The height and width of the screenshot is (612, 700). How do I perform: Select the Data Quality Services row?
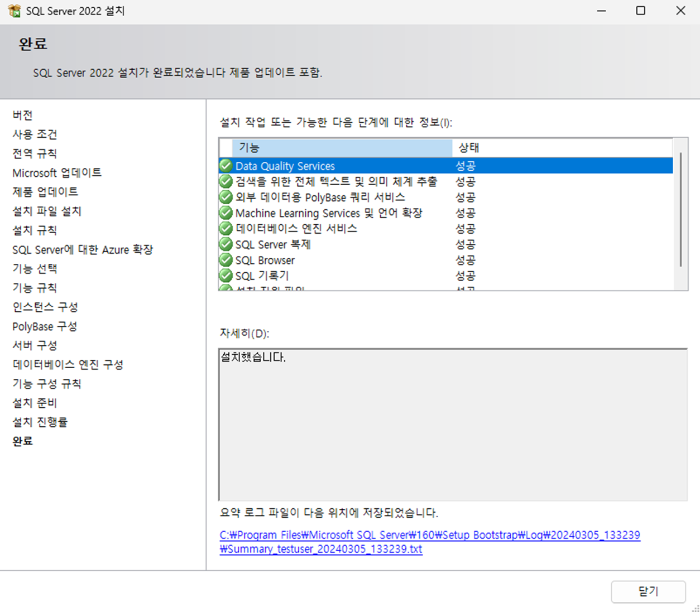coord(446,166)
